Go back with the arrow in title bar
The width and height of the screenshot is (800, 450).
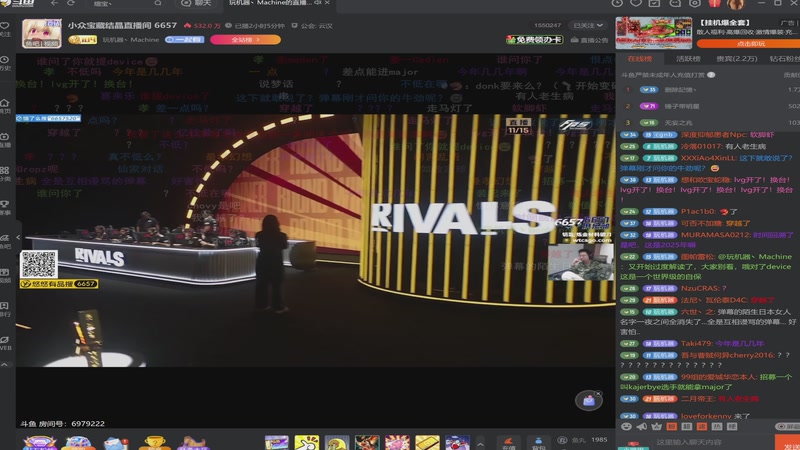(x=54, y=3)
